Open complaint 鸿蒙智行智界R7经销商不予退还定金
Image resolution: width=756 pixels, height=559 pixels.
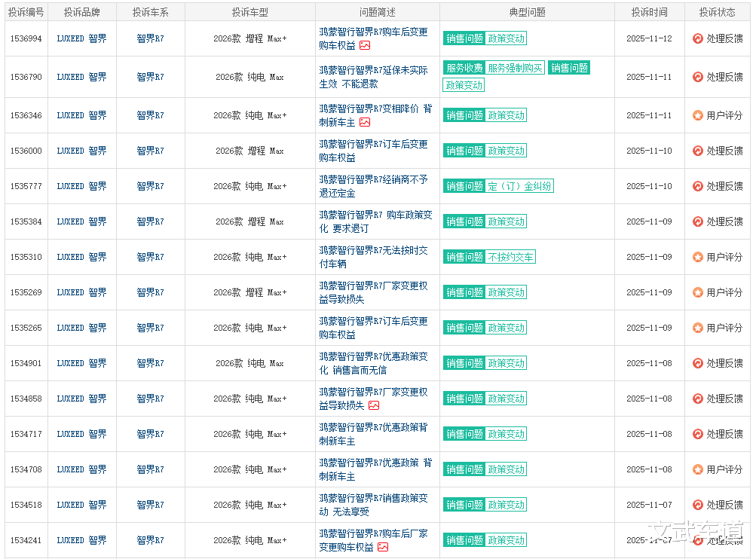pos(373,186)
